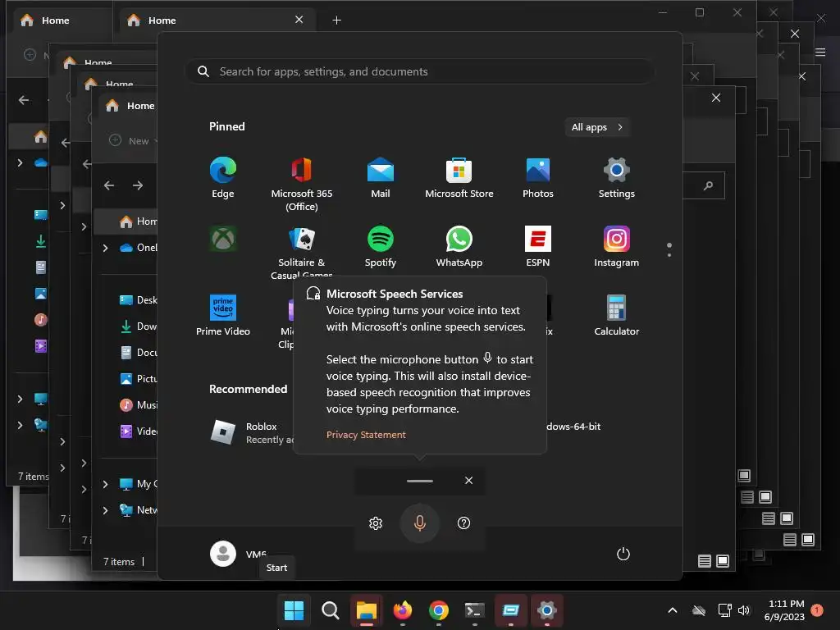Switch to second Home tab in rear Explorer
This screenshot has width=840, height=630.
[214, 20]
